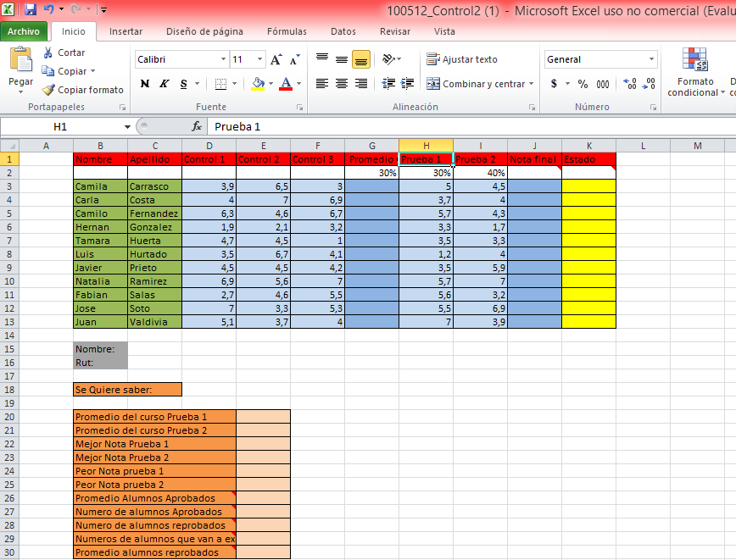Open the Vista tab
This screenshot has width=736, height=560.
[x=444, y=31]
